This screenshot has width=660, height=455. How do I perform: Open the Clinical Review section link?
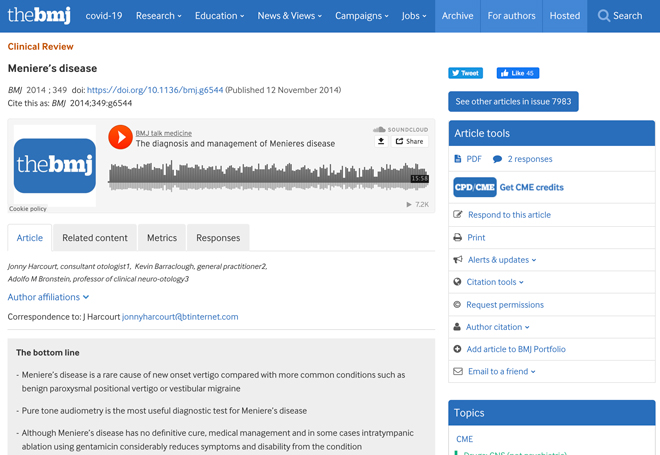click(40, 47)
